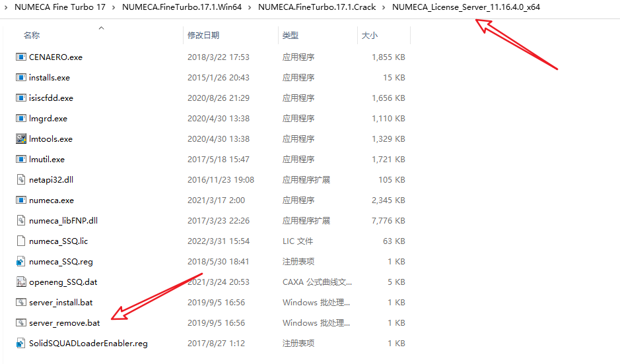
Task: Select the file name numeca.exe
Action: pyautogui.click(x=52, y=200)
